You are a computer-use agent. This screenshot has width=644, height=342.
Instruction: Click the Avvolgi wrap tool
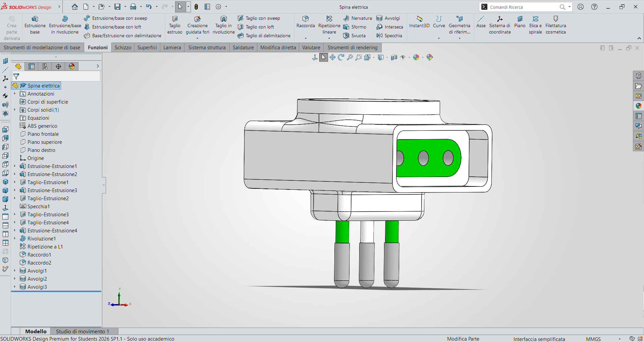click(x=388, y=18)
